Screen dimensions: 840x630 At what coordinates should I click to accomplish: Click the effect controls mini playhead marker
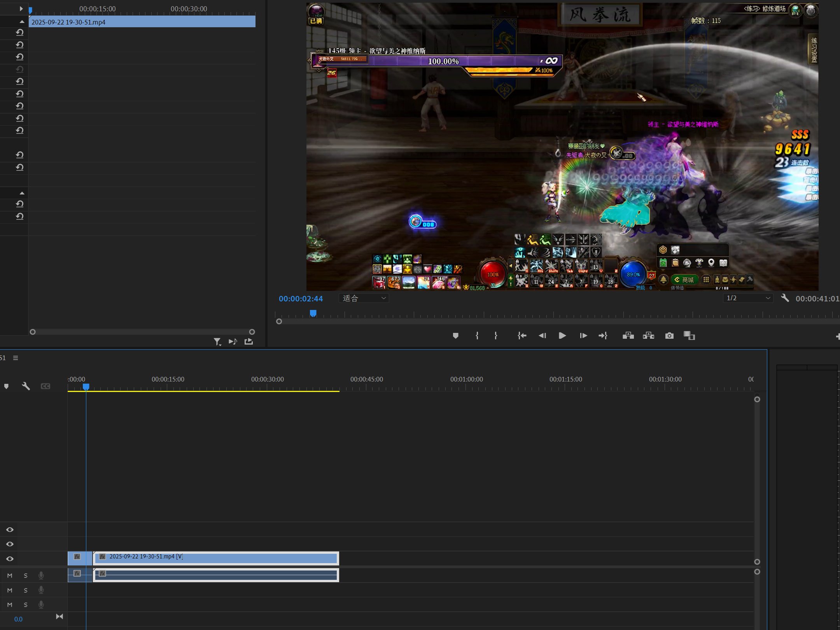[30, 10]
